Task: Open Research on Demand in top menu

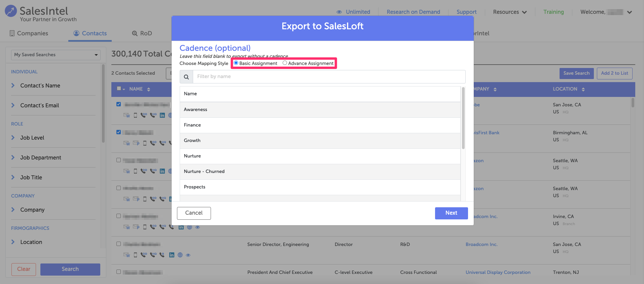Action: [413, 12]
